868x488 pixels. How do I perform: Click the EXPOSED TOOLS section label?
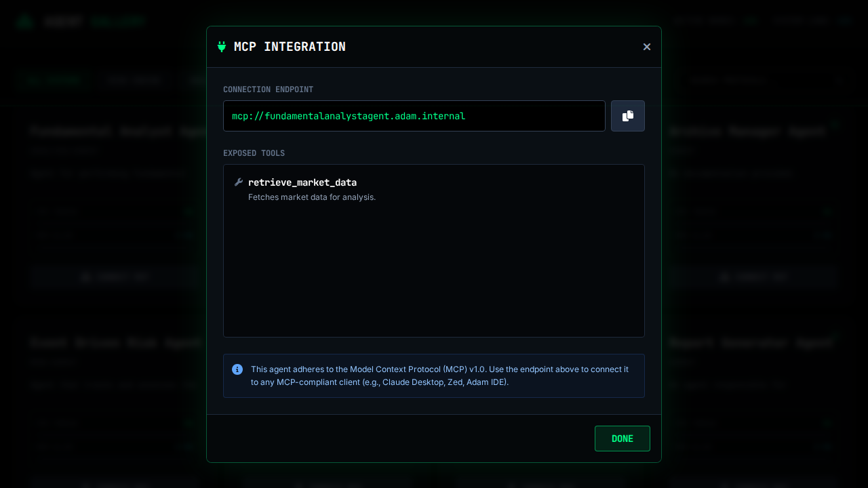pos(254,153)
